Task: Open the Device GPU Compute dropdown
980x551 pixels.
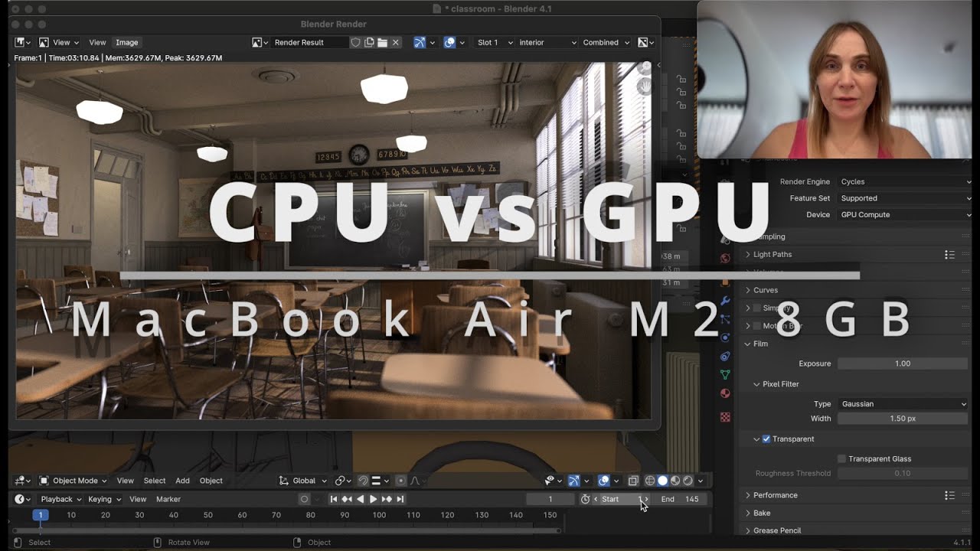Action: click(x=905, y=215)
